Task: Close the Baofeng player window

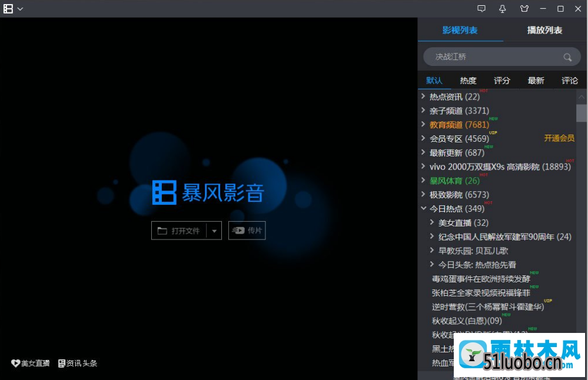Action: (578, 9)
